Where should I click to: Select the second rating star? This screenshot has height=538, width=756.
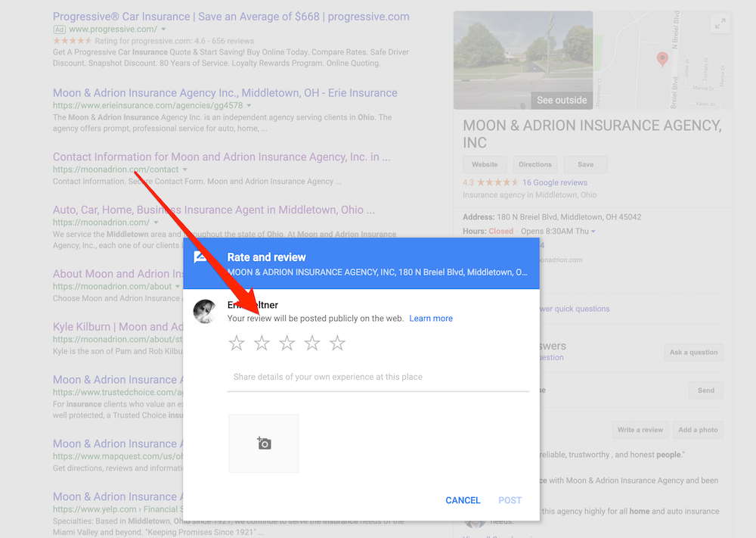[262, 343]
